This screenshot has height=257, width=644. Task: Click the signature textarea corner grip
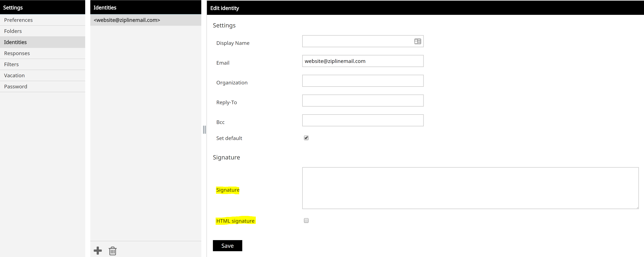point(637,207)
